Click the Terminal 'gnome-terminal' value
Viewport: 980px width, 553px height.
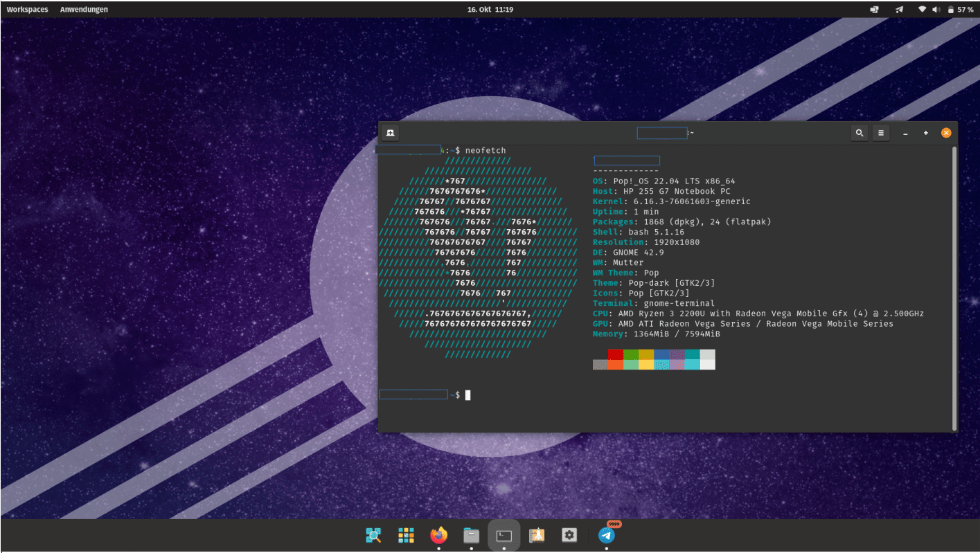pyautogui.click(x=679, y=303)
